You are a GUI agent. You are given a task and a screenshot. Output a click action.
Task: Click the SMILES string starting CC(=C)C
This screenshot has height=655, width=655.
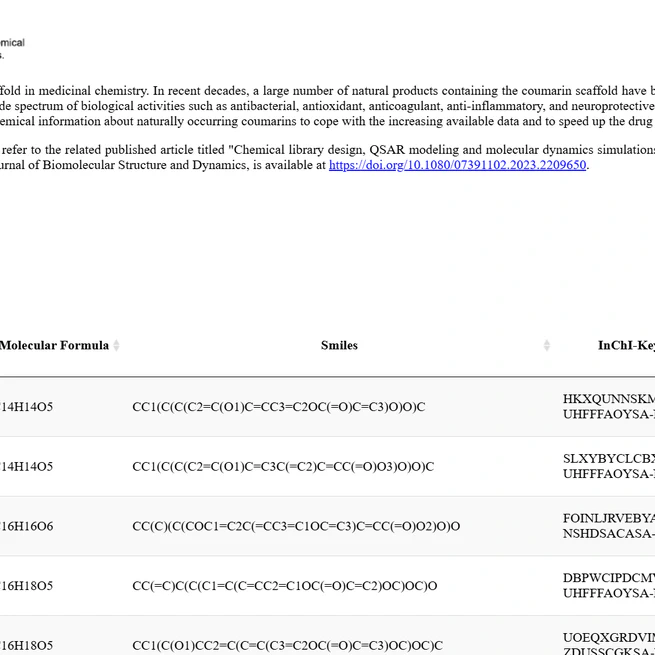284,586
